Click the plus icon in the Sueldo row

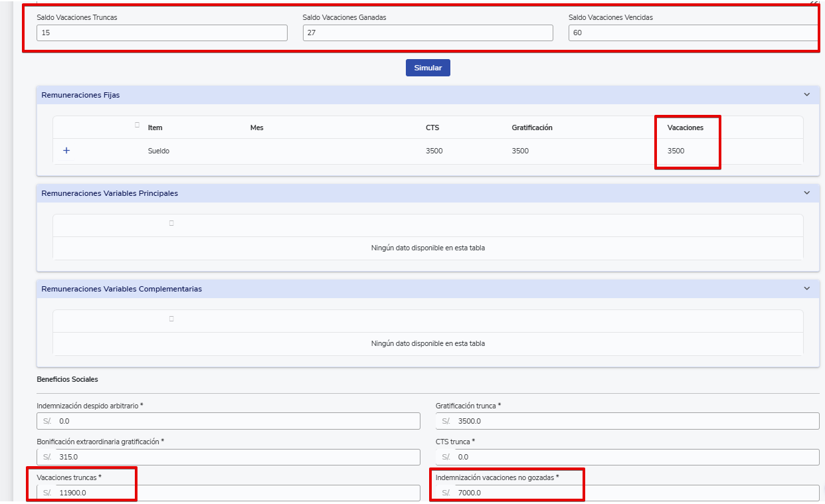(66, 151)
